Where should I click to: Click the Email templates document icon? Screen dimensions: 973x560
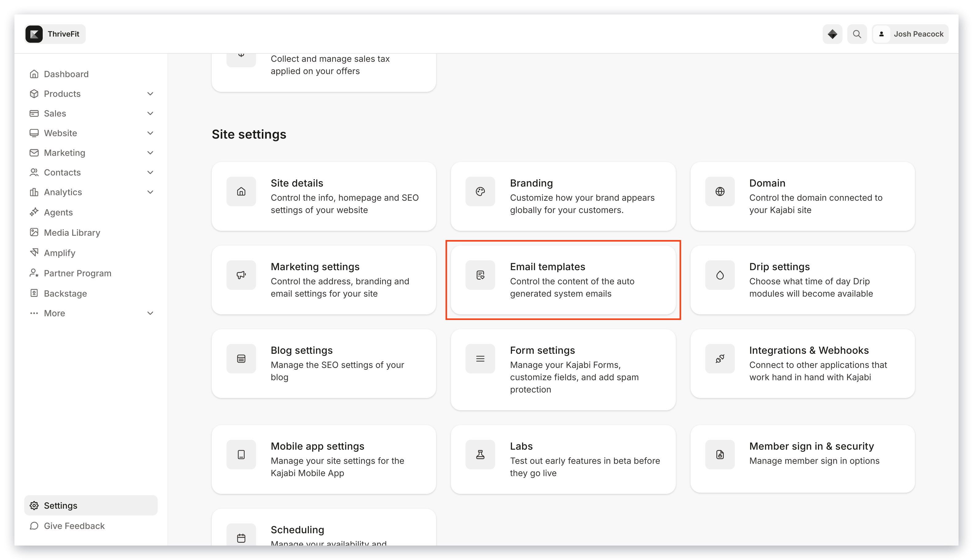[480, 274]
